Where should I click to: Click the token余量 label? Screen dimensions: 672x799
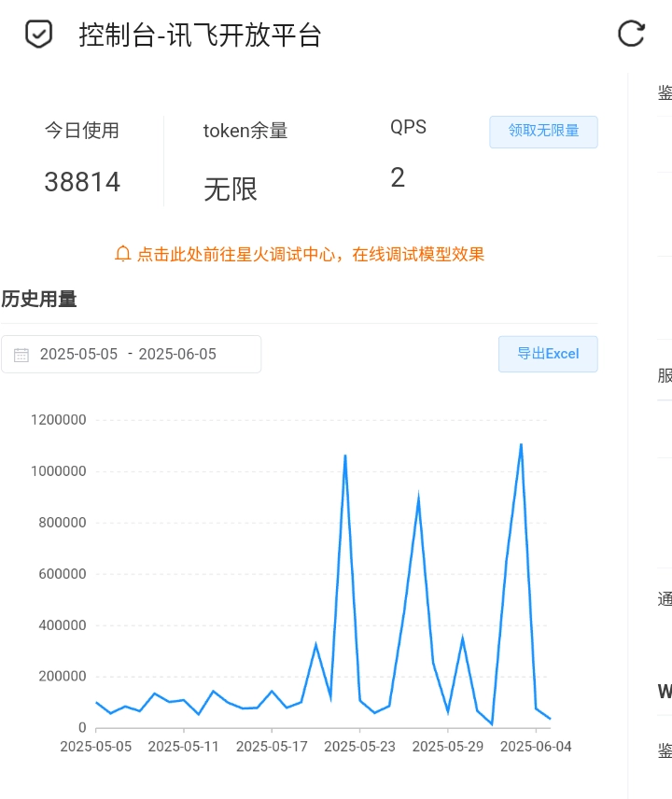pos(245,131)
